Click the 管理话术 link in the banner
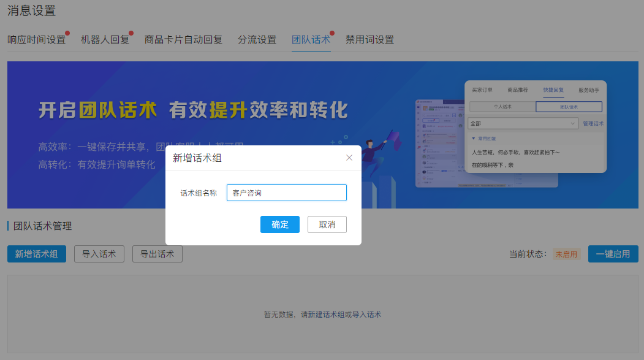The image size is (644, 360). (x=593, y=123)
